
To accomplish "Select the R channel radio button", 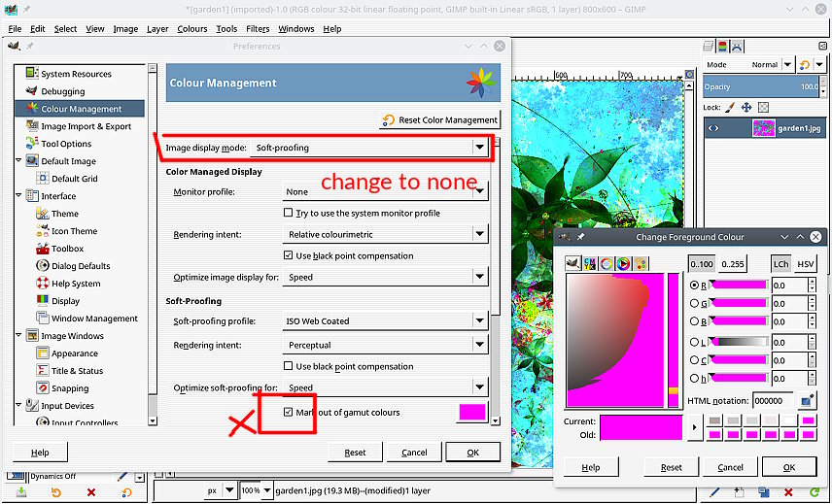I will coord(694,286).
